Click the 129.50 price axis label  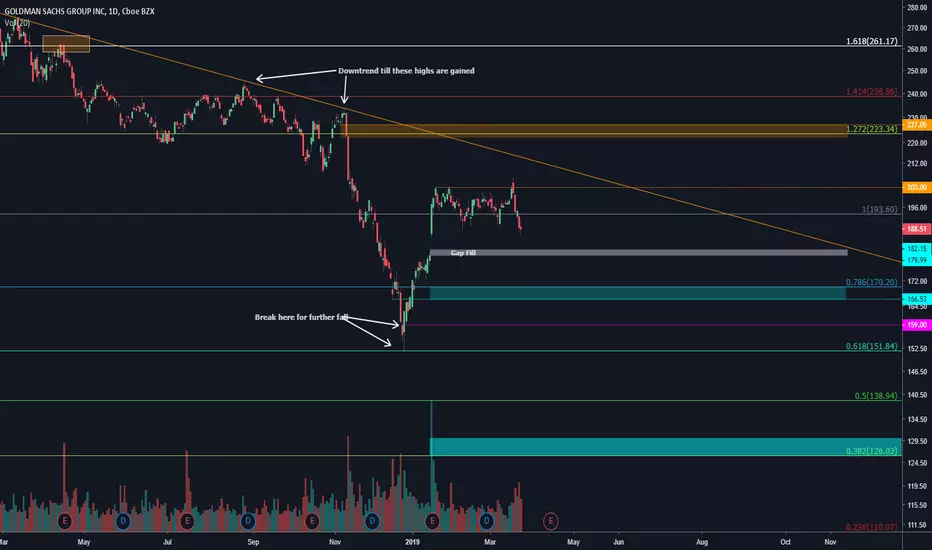[917, 441]
